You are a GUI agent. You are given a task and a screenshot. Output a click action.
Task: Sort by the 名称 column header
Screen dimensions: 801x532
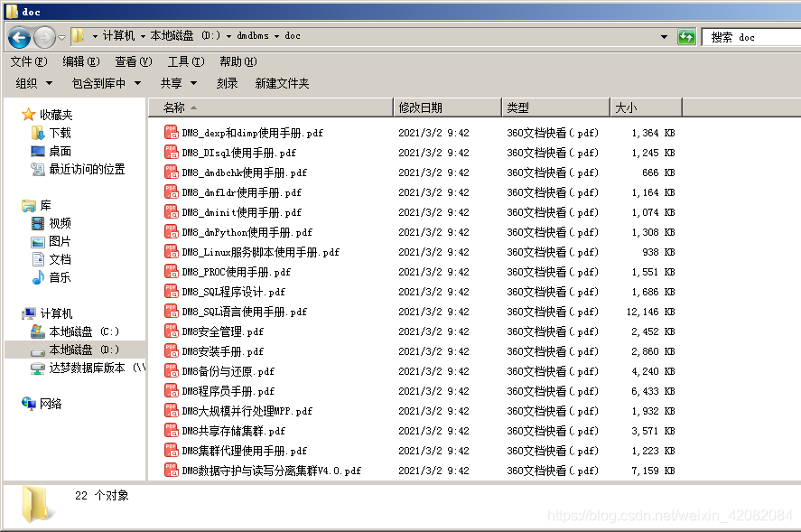(271, 107)
